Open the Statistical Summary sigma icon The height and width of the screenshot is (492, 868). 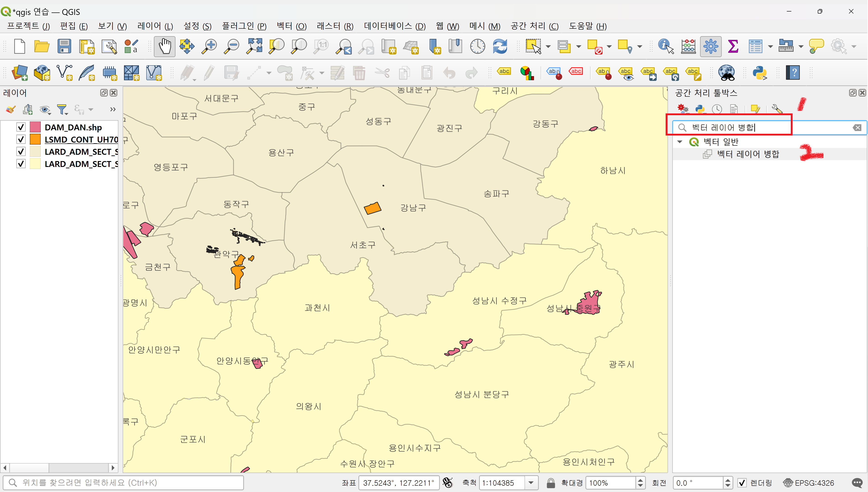point(733,46)
